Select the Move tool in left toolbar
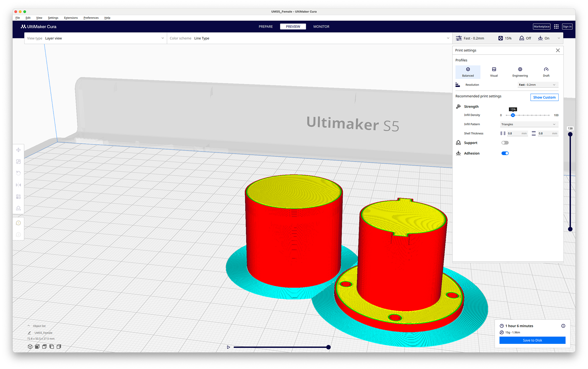The height and width of the screenshot is (369, 588). [18, 150]
